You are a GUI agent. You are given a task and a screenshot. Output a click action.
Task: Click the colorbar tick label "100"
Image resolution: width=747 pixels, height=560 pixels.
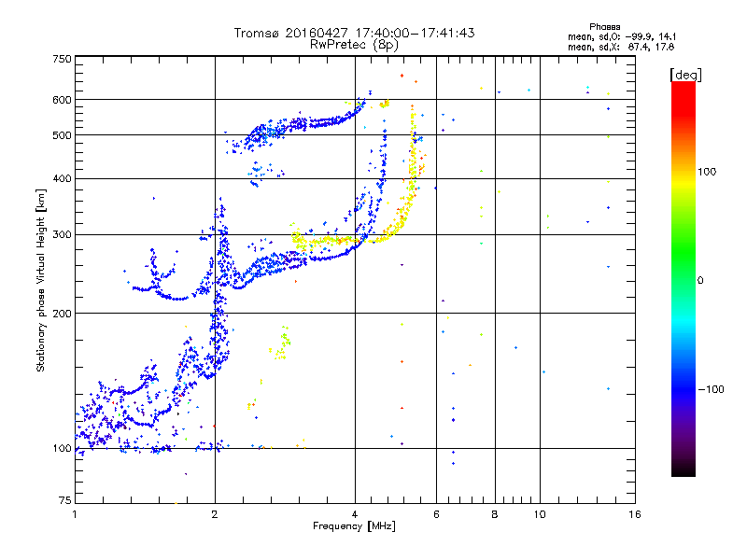click(x=707, y=172)
